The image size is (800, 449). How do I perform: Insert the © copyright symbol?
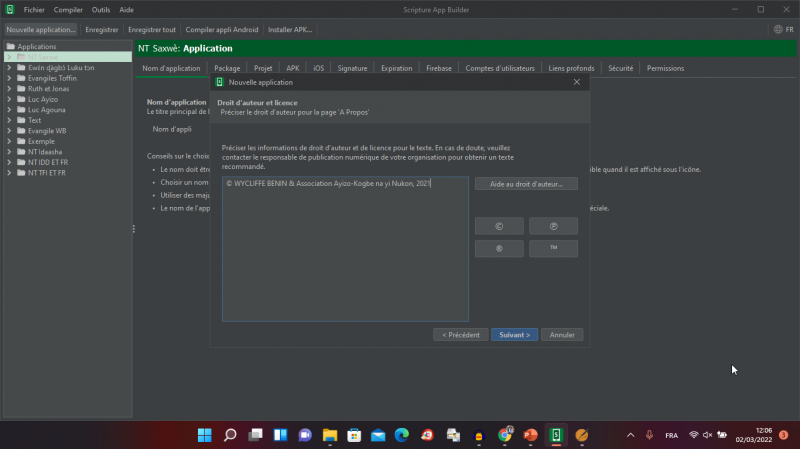click(498, 226)
